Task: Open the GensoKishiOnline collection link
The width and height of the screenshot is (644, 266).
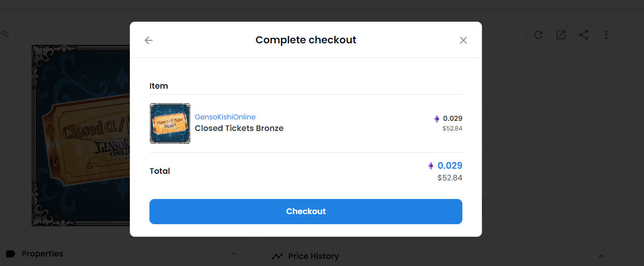Action: coord(225,117)
